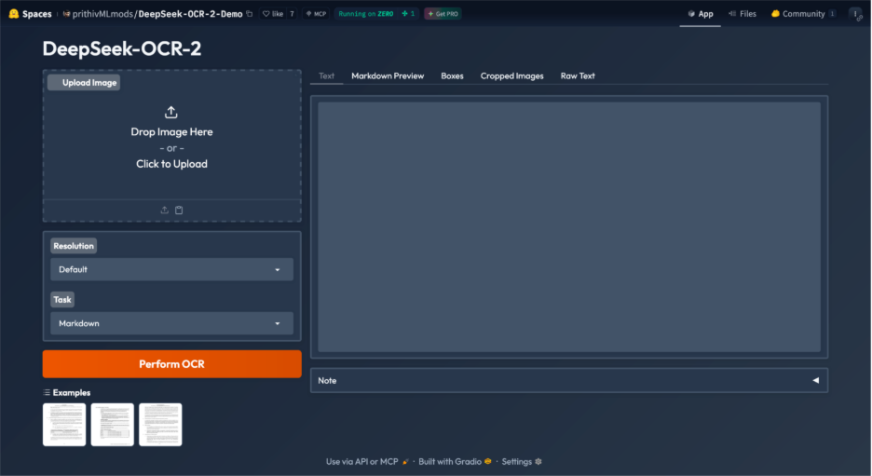Open the Cropped Images tab
872x476 pixels.
click(512, 76)
